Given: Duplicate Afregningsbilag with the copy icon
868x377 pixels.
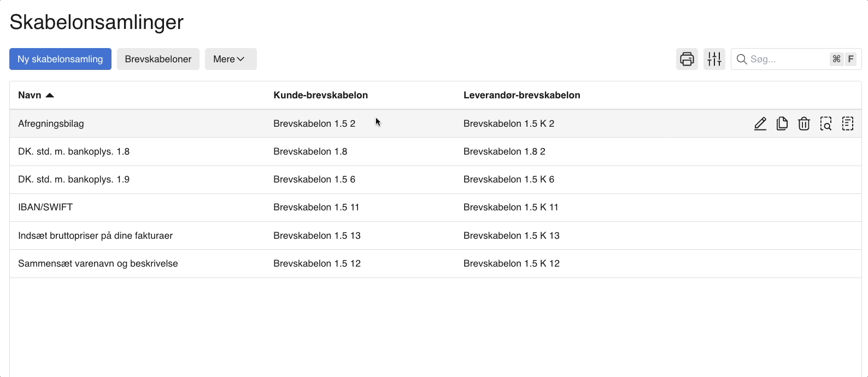Looking at the screenshot, I should coord(782,123).
